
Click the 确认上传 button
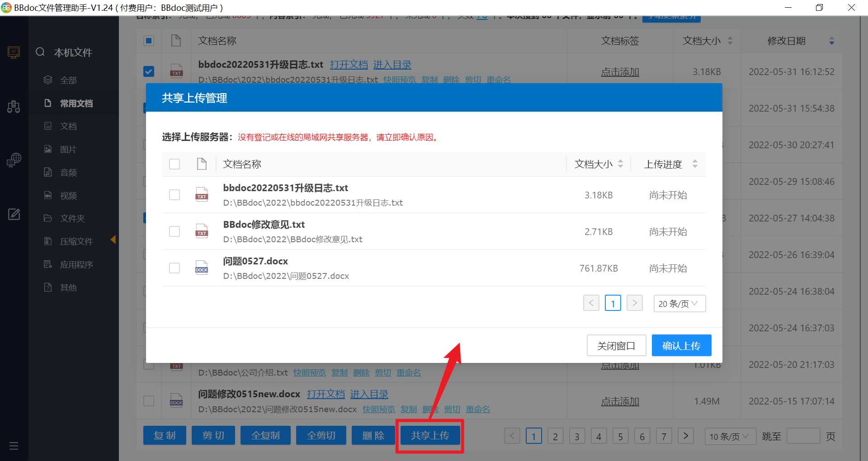click(x=681, y=346)
